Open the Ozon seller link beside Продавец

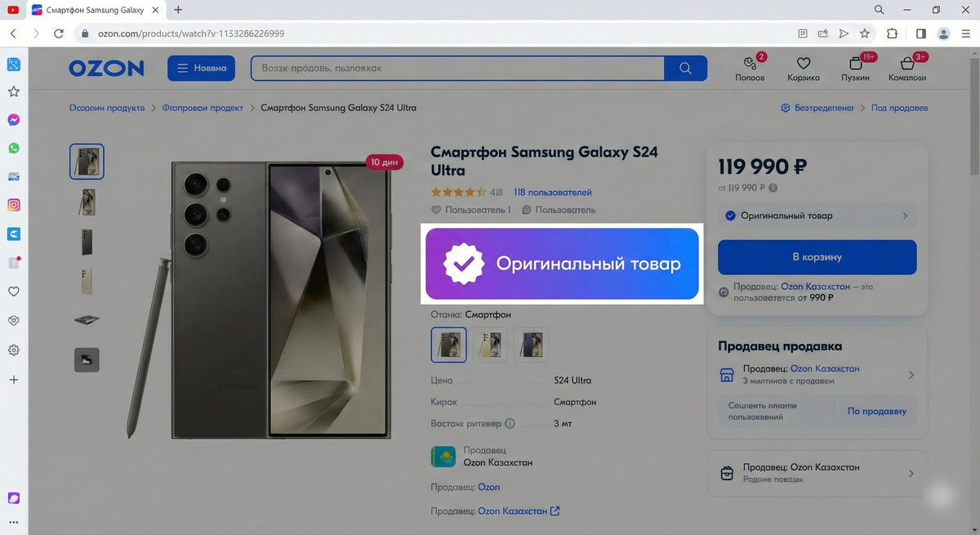click(x=488, y=487)
